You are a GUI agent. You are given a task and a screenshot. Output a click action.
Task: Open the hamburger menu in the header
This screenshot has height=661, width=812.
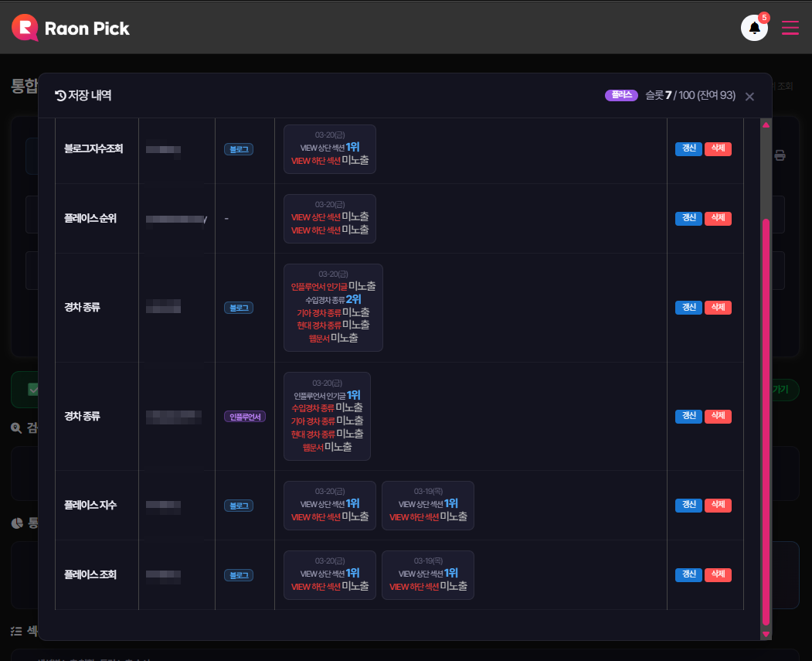[790, 29]
